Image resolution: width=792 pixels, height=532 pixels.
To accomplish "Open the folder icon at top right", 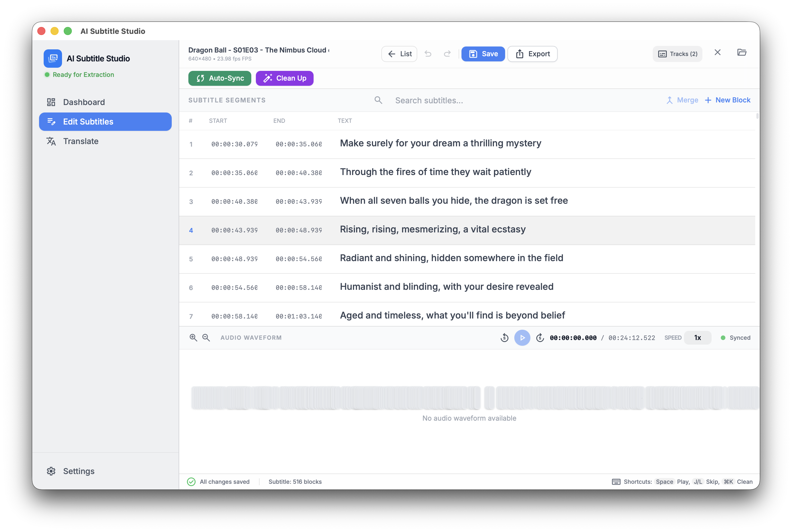I will [x=742, y=52].
